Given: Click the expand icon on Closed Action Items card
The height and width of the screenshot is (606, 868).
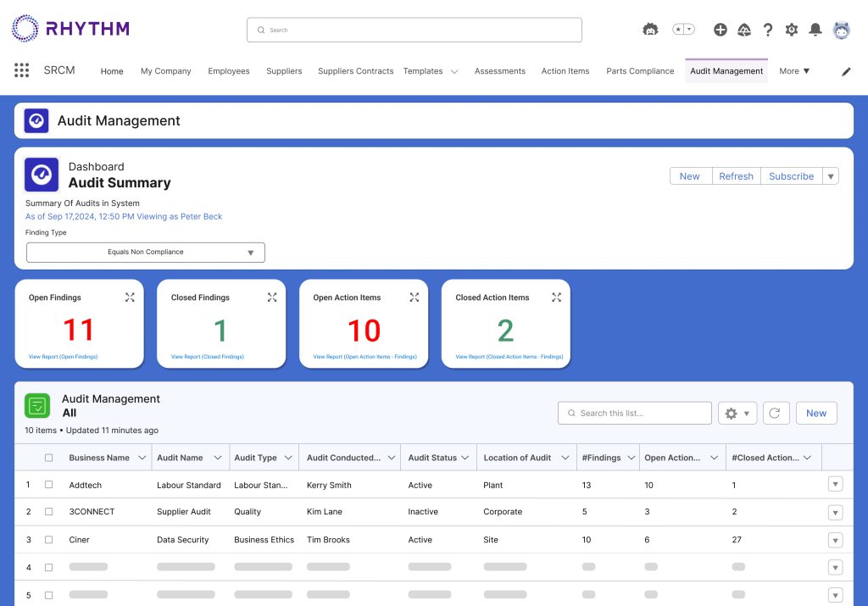Looking at the screenshot, I should tap(556, 297).
